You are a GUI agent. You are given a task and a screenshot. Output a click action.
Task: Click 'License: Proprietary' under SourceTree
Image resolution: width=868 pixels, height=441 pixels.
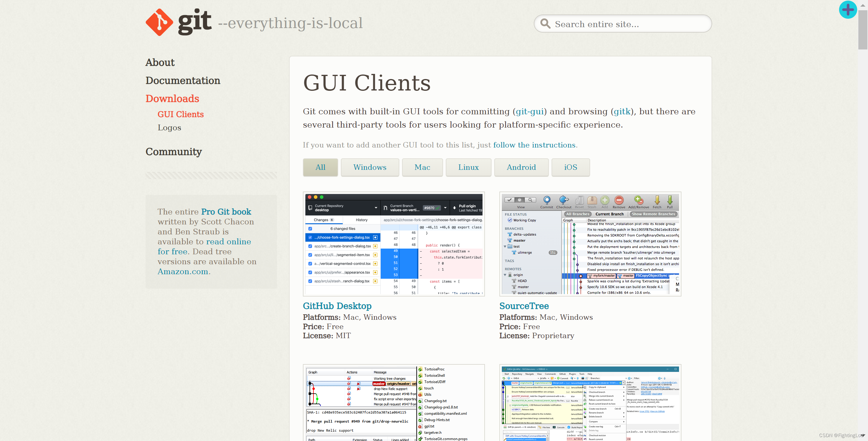(x=537, y=336)
